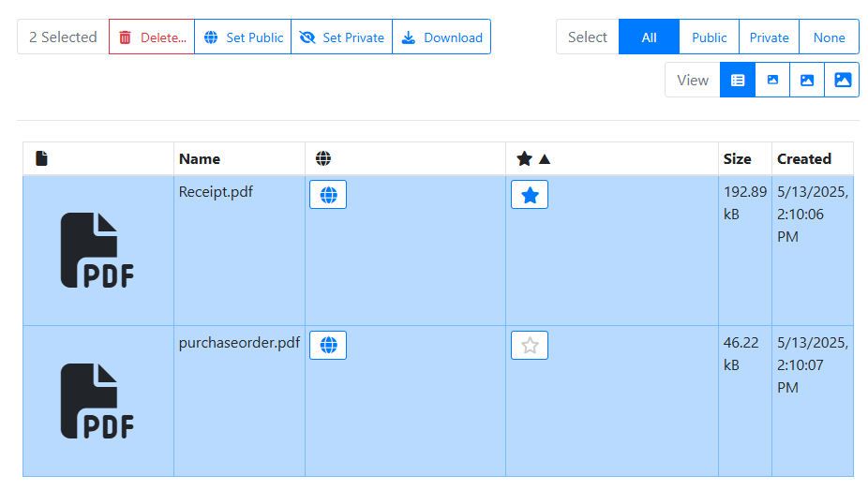Download the selected files
The image size is (868, 490).
point(441,37)
